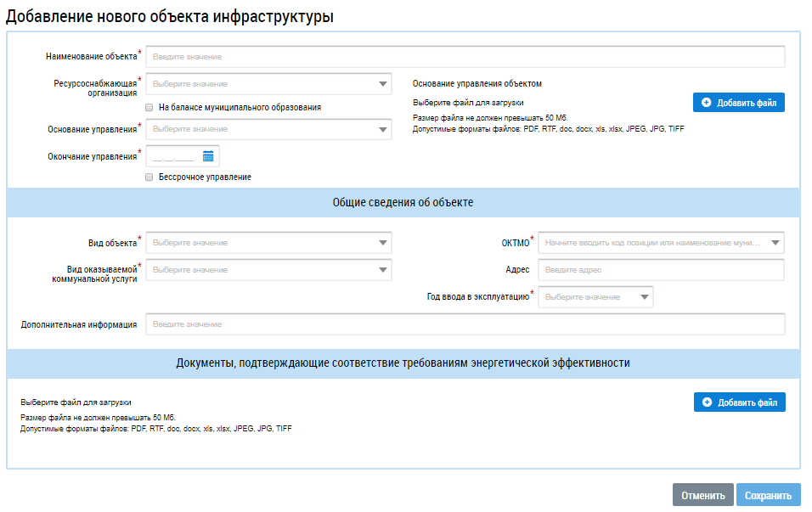Screen dimensions: 812x512
Task: Open the Вид оказываемой коммунальной услуги dropdown
Action: pos(268,270)
